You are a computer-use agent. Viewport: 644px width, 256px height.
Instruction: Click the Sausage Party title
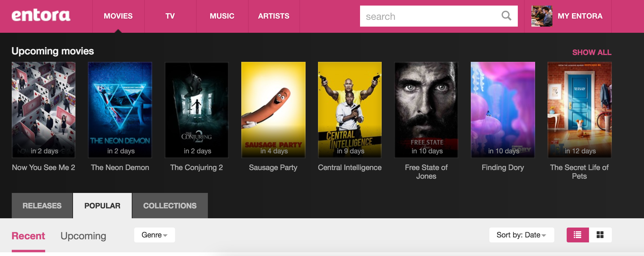[x=273, y=168]
